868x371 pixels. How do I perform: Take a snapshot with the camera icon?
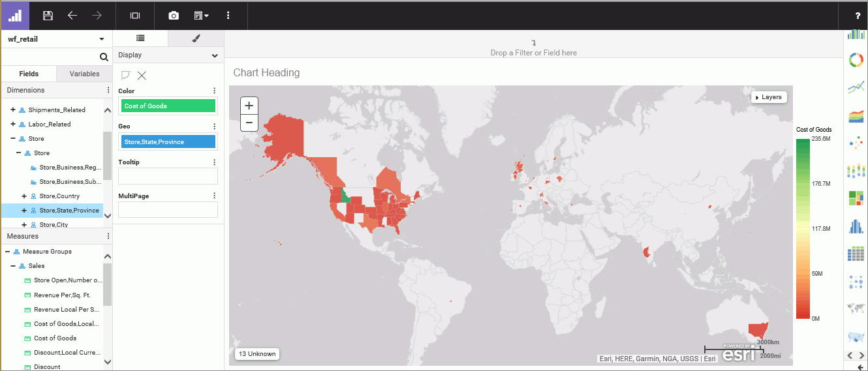174,15
